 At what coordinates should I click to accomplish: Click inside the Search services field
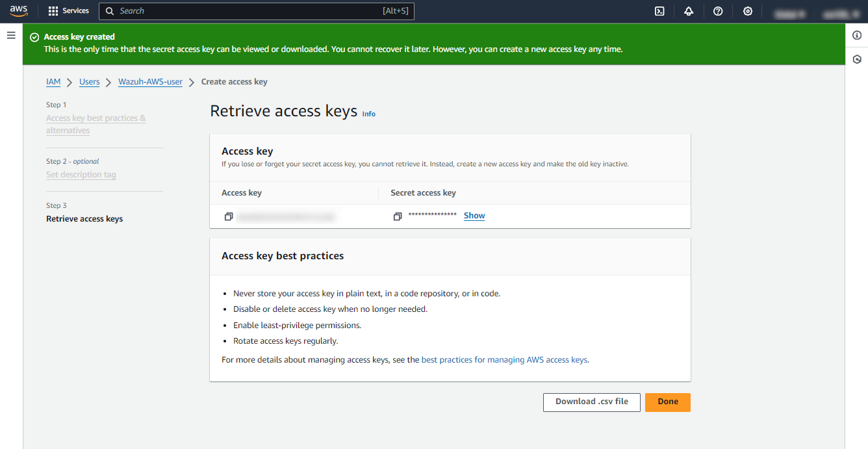(257, 11)
